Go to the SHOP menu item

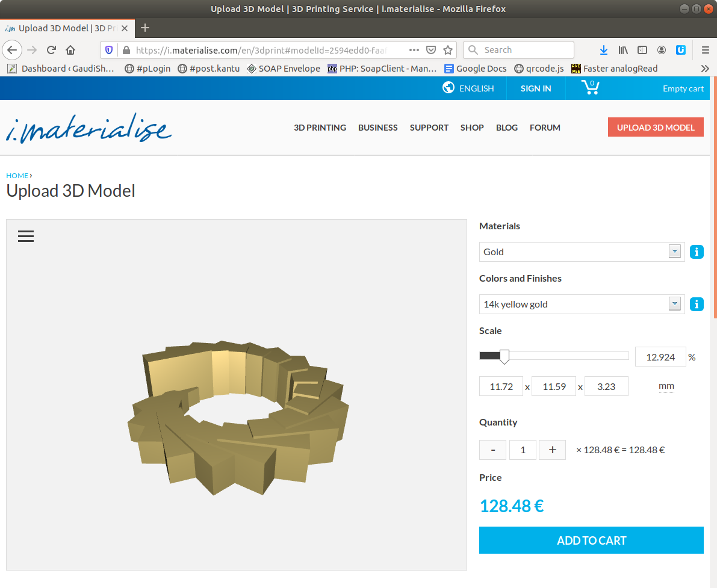(472, 128)
